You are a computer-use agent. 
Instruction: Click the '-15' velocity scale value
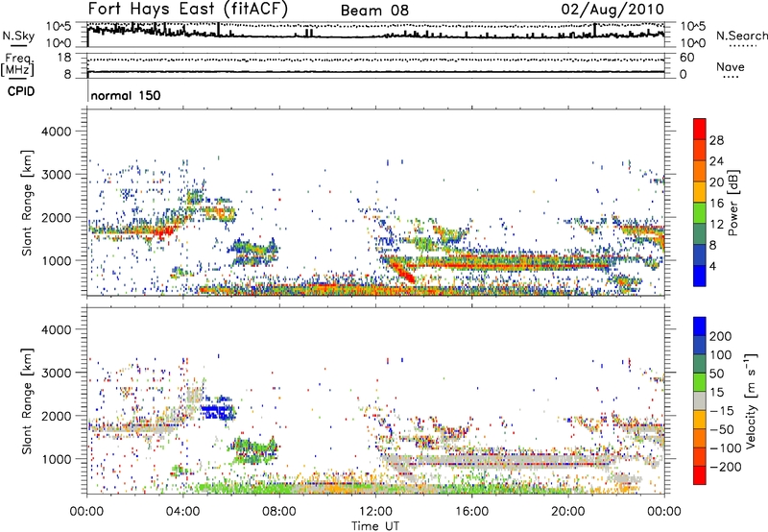pyautogui.click(x=722, y=411)
